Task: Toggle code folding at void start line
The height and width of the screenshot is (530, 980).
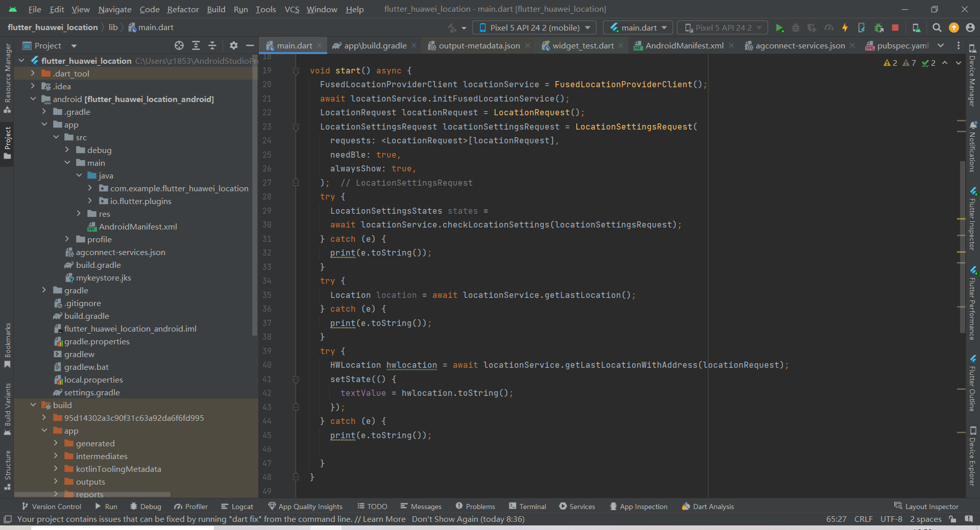Action: point(296,71)
